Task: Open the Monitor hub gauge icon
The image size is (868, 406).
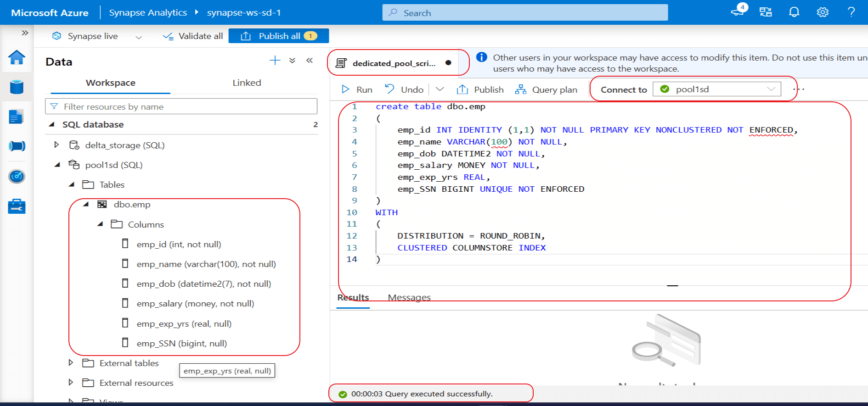Action: click(17, 176)
